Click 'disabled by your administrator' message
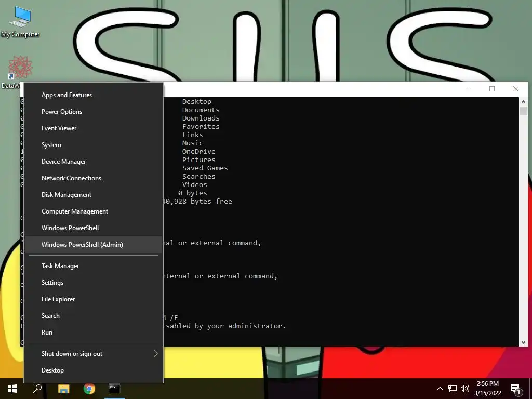The height and width of the screenshot is (399, 532). [x=224, y=326]
